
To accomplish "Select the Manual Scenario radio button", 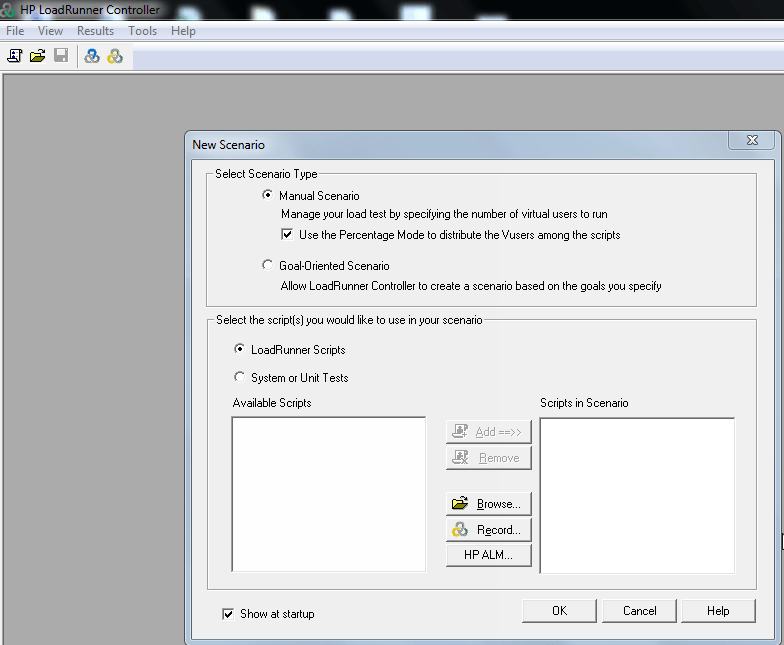I will (x=268, y=195).
